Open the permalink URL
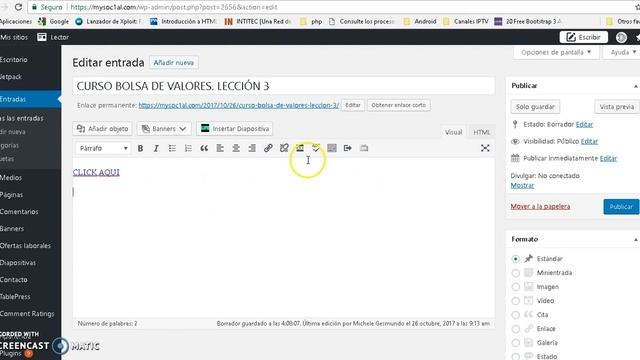This screenshot has height=360, width=640. click(x=238, y=105)
